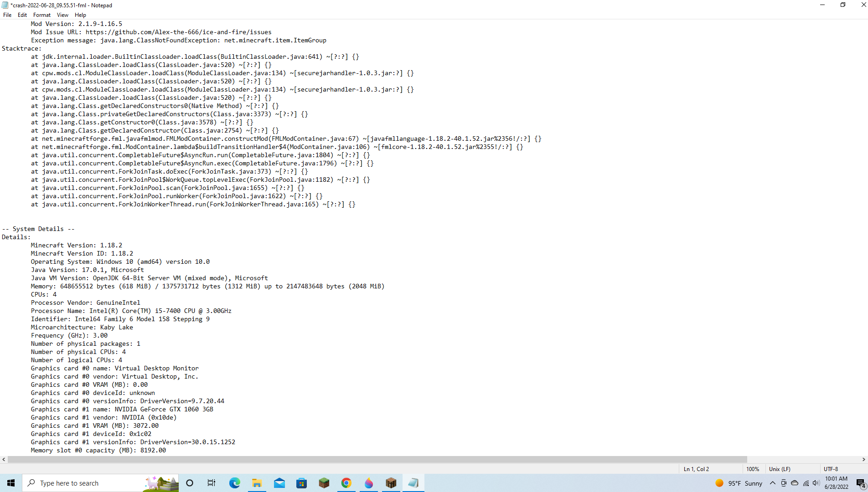Open the Windows Start menu
Image resolution: width=868 pixels, height=492 pixels.
coord(11,483)
